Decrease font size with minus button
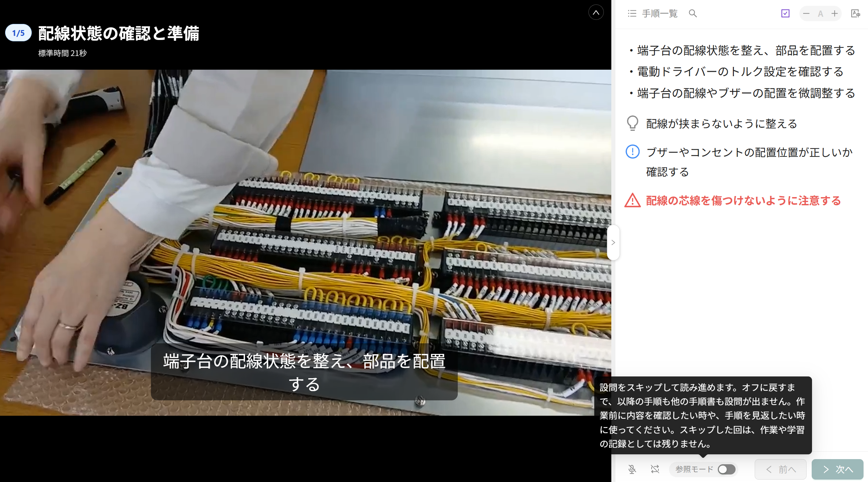Screen dimensions: 868x482 coord(806,14)
